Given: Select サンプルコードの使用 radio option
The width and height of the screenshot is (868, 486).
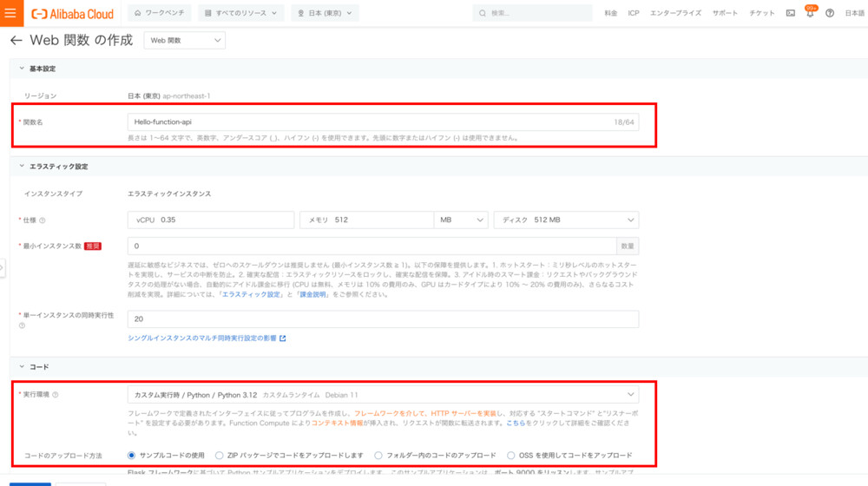Looking at the screenshot, I should click(131, 455).
